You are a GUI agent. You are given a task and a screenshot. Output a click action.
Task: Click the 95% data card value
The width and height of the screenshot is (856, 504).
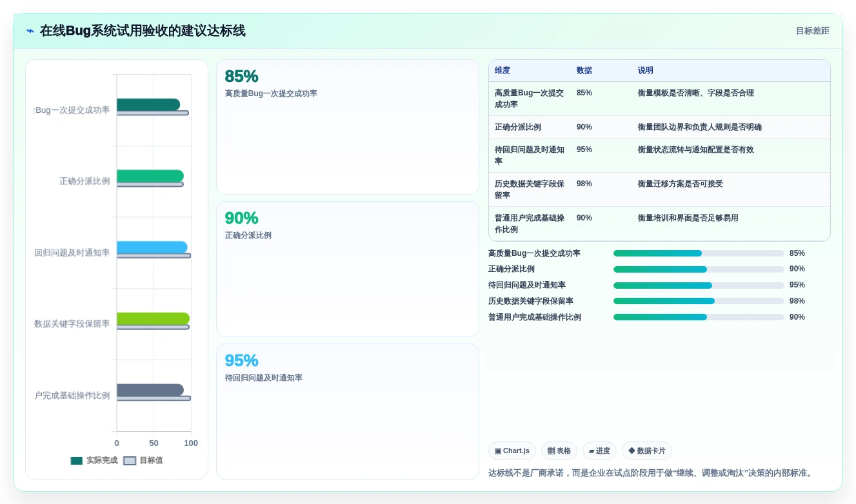click(241, 361)
